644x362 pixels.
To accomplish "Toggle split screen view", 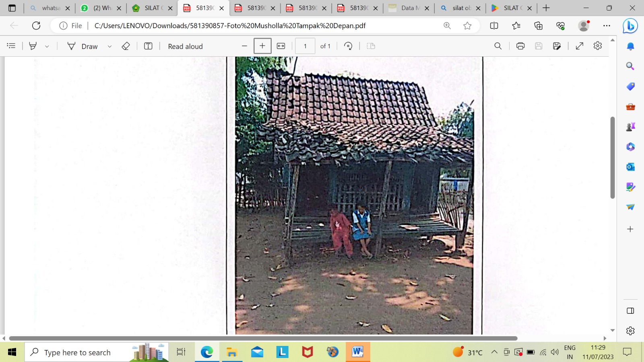I will click(x=494, y=26).
